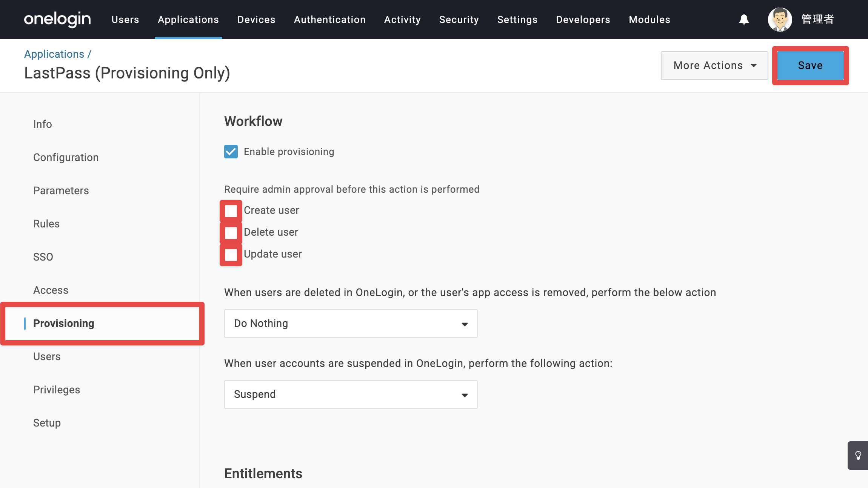Screen dimensions: 868x488
Task: Open the admin user avatar menu
Action: 780,19
